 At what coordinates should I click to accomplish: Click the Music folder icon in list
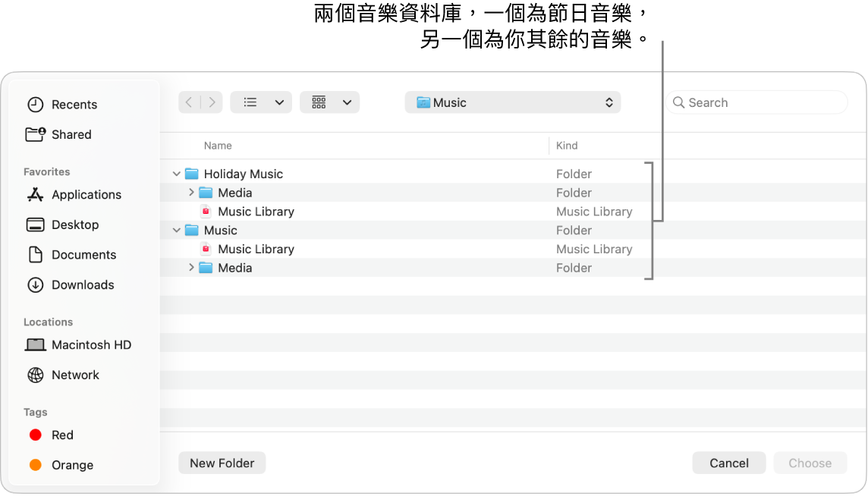[x=191, y=231]
